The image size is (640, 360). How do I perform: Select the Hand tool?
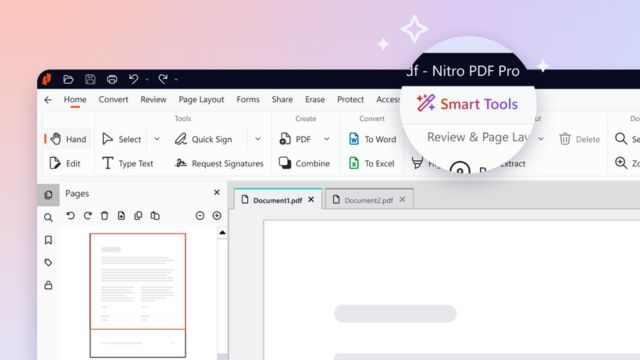coord(68,139)
